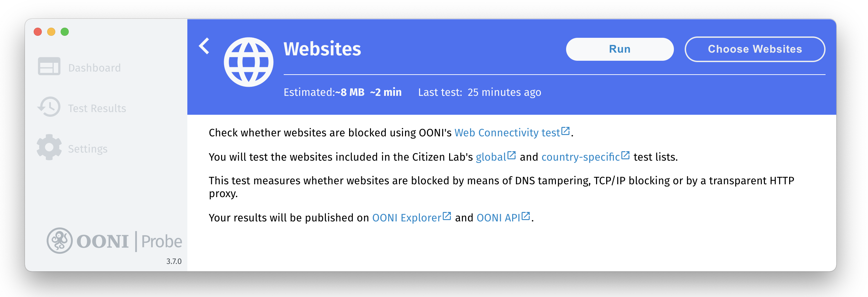Viewport: 868px width, 297px height.
Task: Click external link icon next to OONI API
Action: 526,216
